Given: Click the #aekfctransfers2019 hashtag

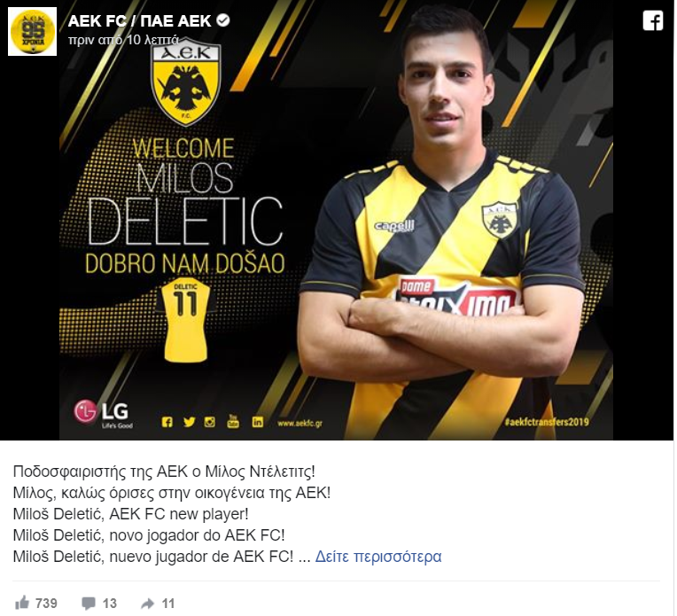Looking at the screenshot, I should [547, 422].
